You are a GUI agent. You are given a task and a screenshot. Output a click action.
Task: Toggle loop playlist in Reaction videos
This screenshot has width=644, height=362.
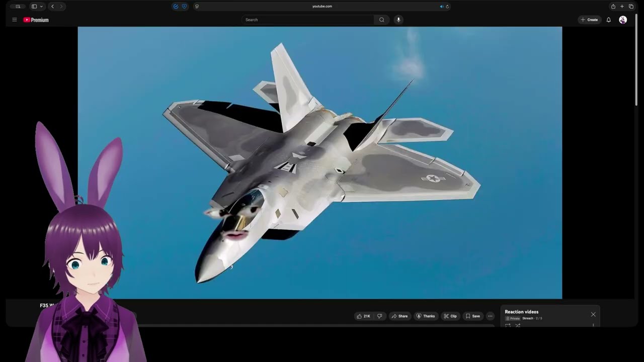click(508, 325)
